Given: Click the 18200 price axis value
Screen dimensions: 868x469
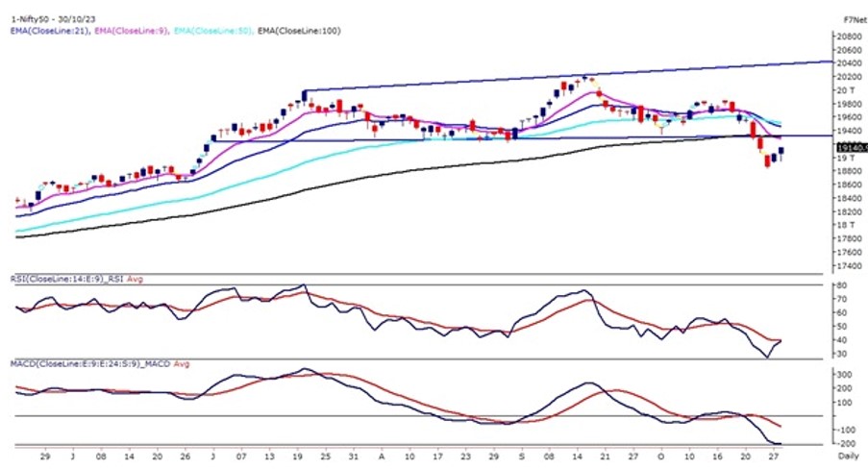Looking at the screenshot, I should point(849,211).
